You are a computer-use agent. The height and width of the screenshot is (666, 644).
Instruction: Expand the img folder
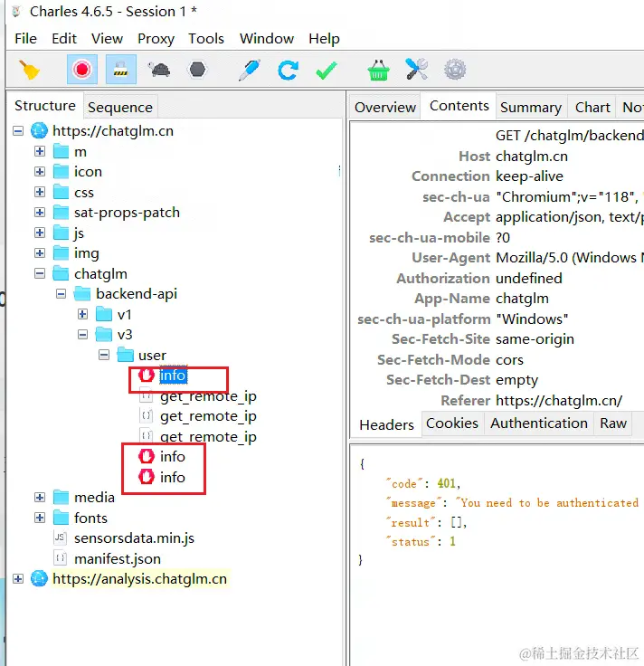[40, 253]
